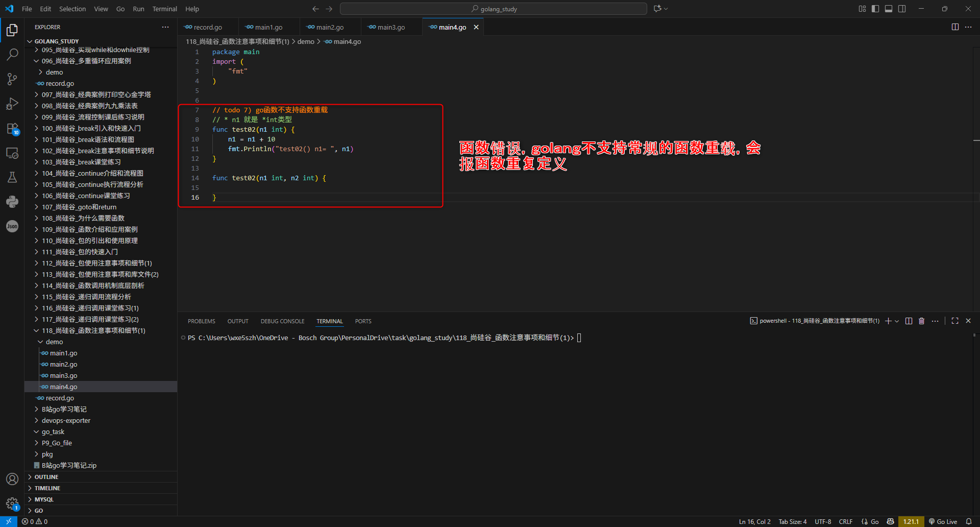This screenshot has width=980, height=527.
Task: Open the Terminal menu
Action: pyautogui.click(x=164, y=9)
